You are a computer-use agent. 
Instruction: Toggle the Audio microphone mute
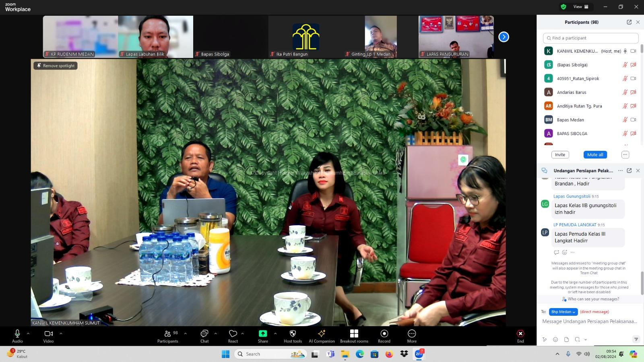pos(17,334)
